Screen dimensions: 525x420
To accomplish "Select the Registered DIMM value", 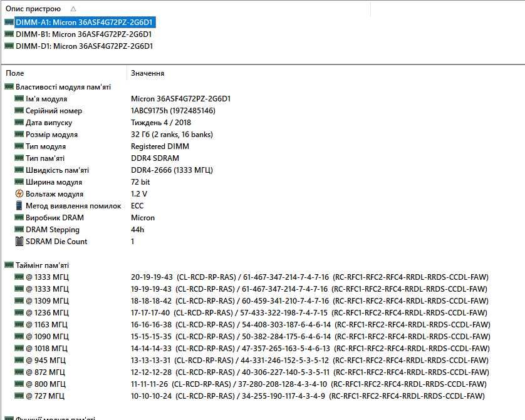I will tap(160, 146).
